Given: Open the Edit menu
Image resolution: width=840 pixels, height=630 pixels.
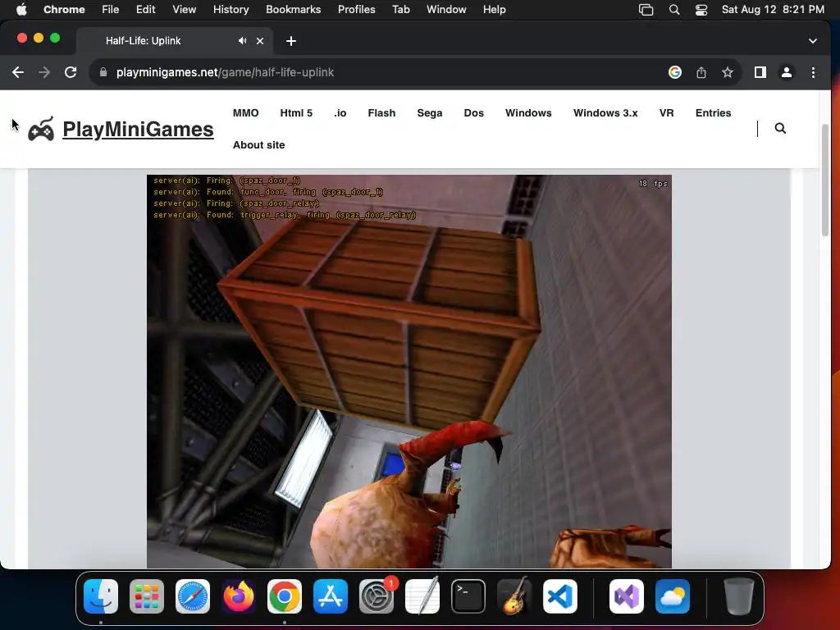Looking at the screenshot, I should tap(146, 10).
